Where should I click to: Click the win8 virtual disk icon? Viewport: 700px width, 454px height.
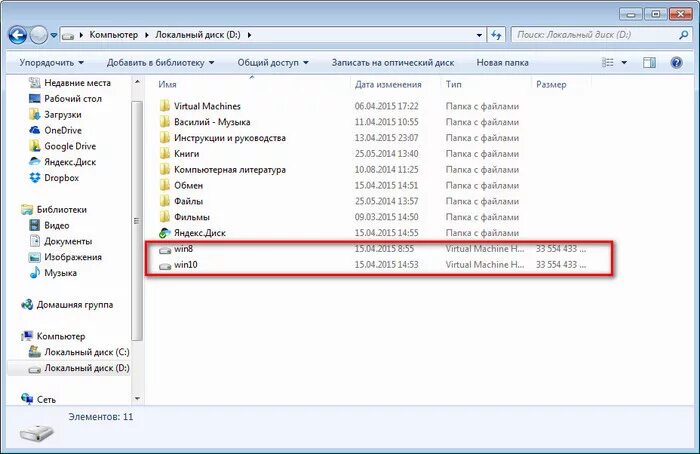click(165, 250)
